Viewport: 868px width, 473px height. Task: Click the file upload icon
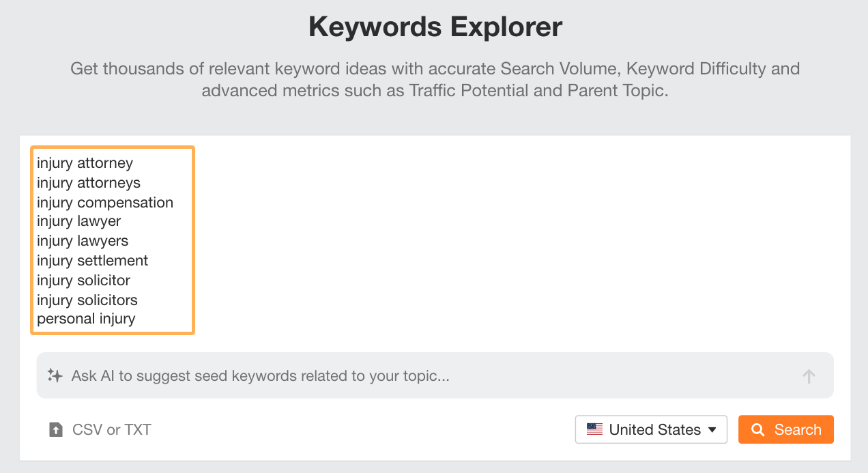coord(56,430)
